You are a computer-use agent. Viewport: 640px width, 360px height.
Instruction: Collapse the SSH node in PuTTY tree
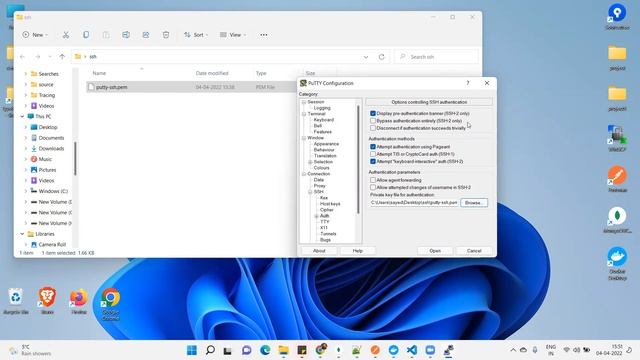(310, 192)
